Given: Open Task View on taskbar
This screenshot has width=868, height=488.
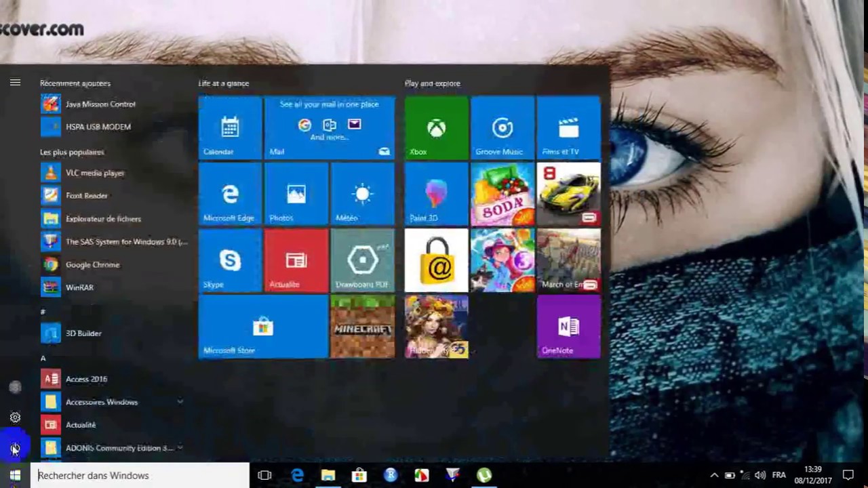Looking at the screenshot, I should pos(264,476).
